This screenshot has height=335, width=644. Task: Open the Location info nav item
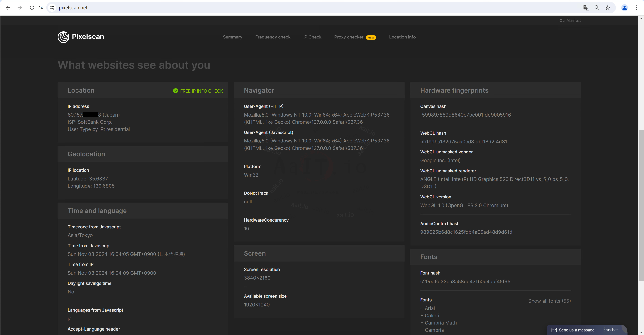[402, 37]
